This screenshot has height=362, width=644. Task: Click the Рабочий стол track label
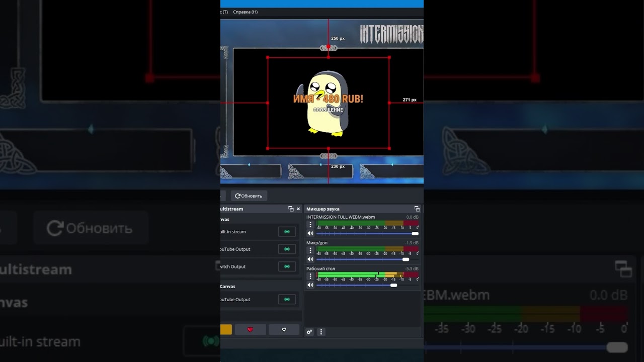320,268
